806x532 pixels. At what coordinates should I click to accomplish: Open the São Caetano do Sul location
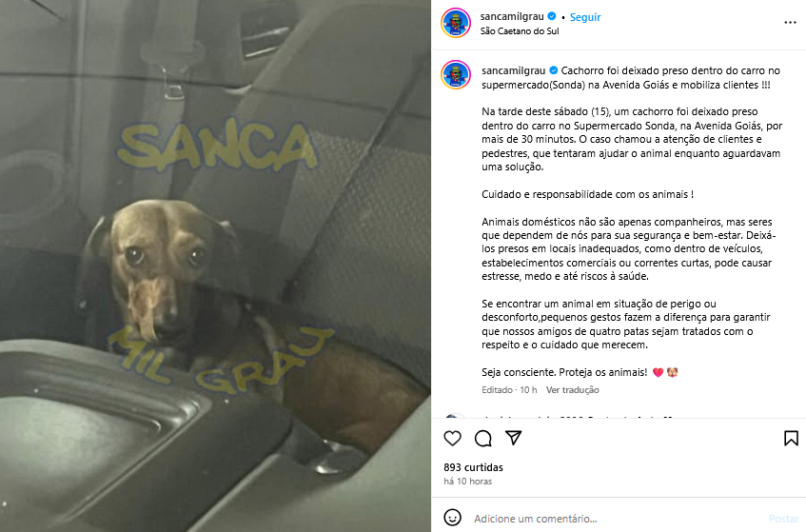(520, 30)
